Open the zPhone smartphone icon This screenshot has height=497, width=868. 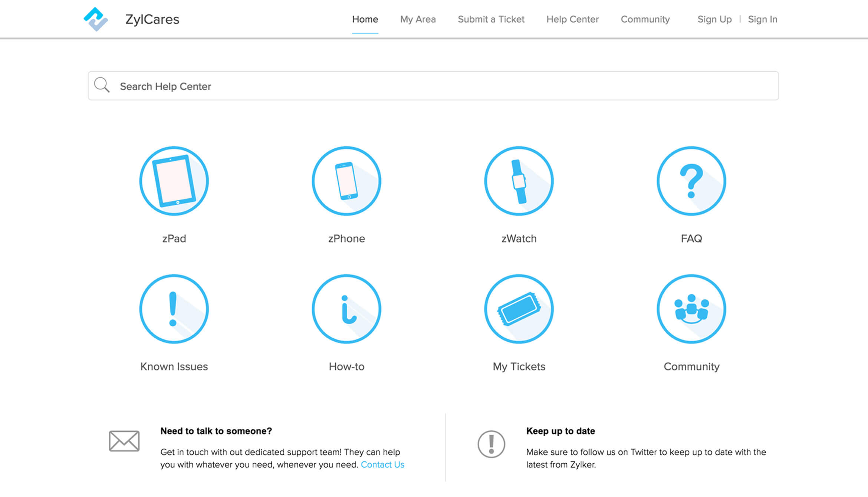[346, 181]
